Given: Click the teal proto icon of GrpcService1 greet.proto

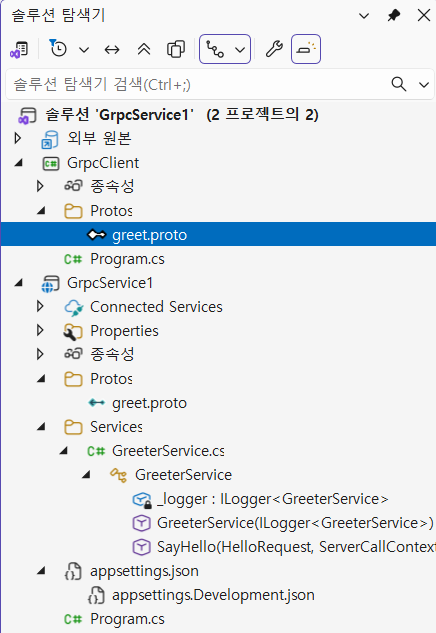Looking at the screenshot, I should (97, 402).
